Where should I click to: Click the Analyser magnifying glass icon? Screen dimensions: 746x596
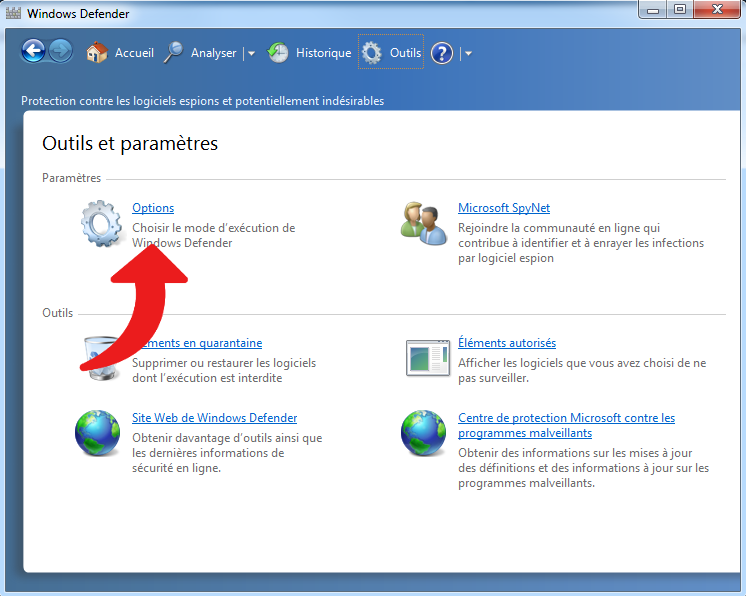point(174,52)
